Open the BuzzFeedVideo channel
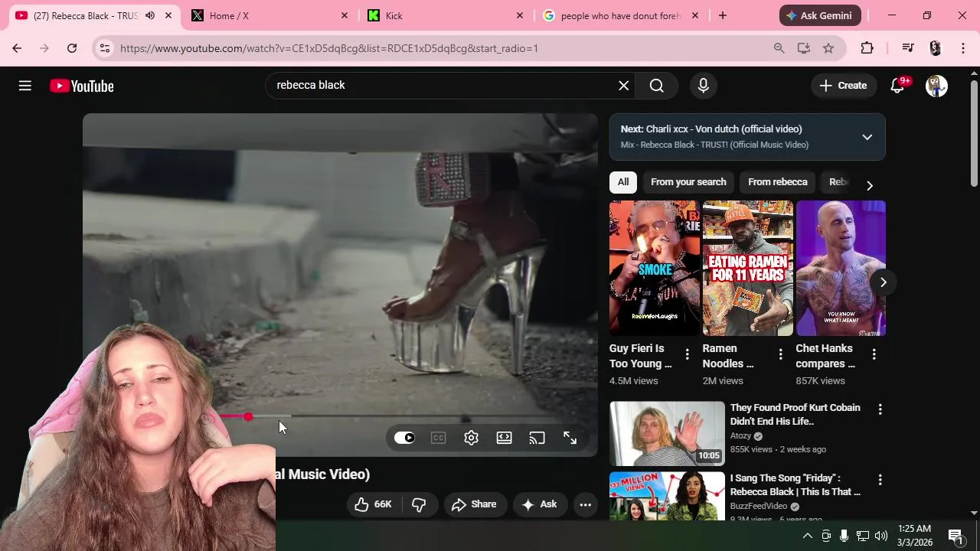This screenshot has width=980, height=551. click(758, 507)
